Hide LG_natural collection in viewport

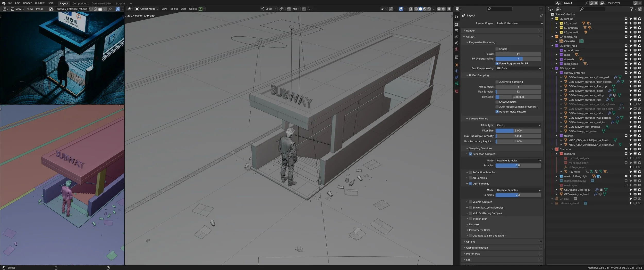click(635, 23)
